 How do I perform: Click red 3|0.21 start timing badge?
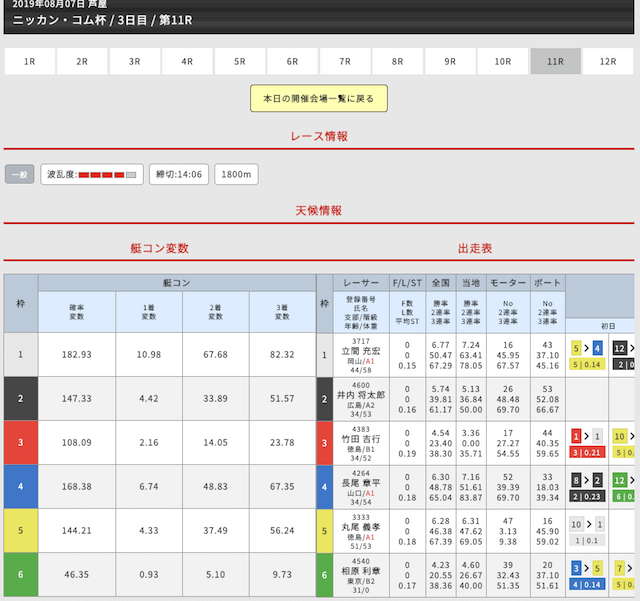coord(587,452)
